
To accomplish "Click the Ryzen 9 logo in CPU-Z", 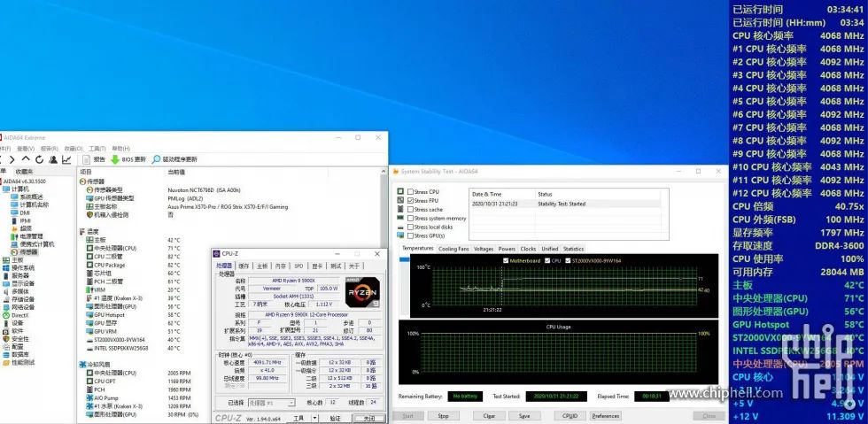I will 362,292.
